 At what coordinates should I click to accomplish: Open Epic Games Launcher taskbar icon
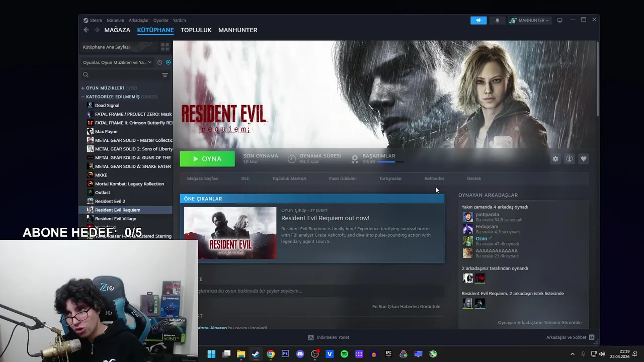388,354
